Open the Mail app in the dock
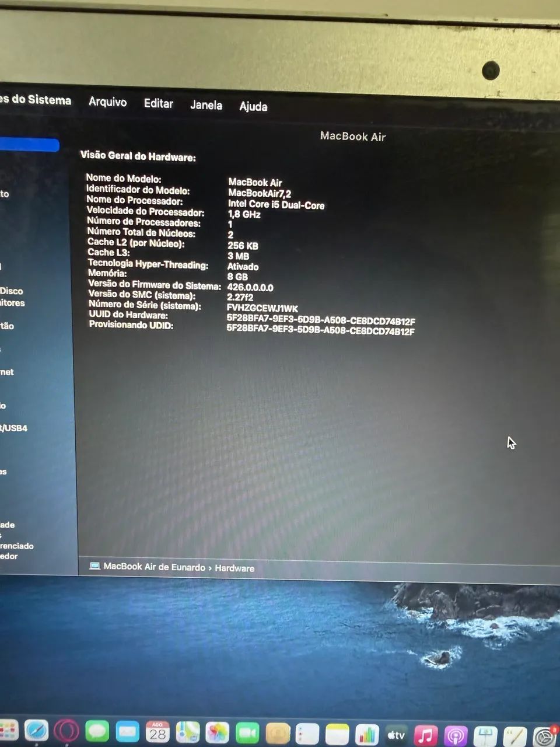 pyautogui.click(x=127, y=732)
